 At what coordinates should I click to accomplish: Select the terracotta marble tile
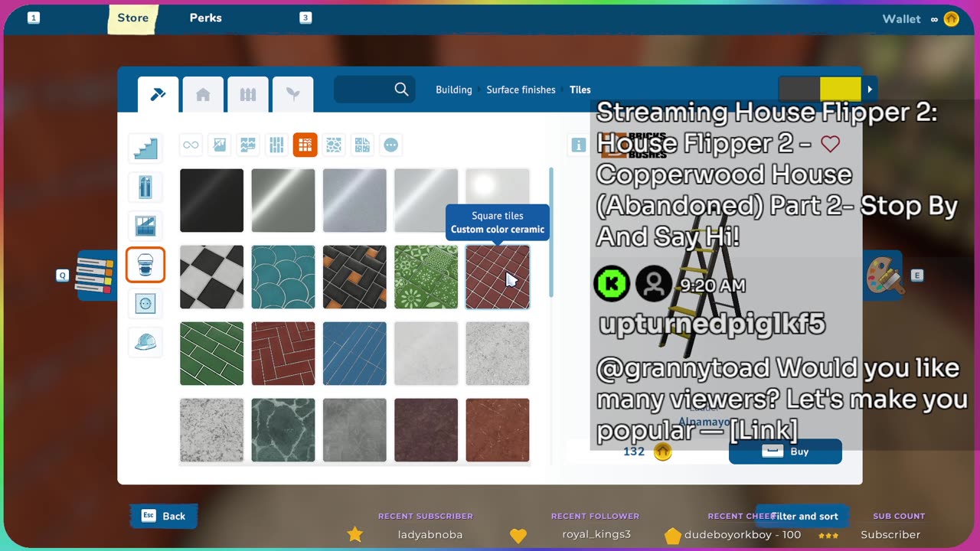[x=498, y=430]
